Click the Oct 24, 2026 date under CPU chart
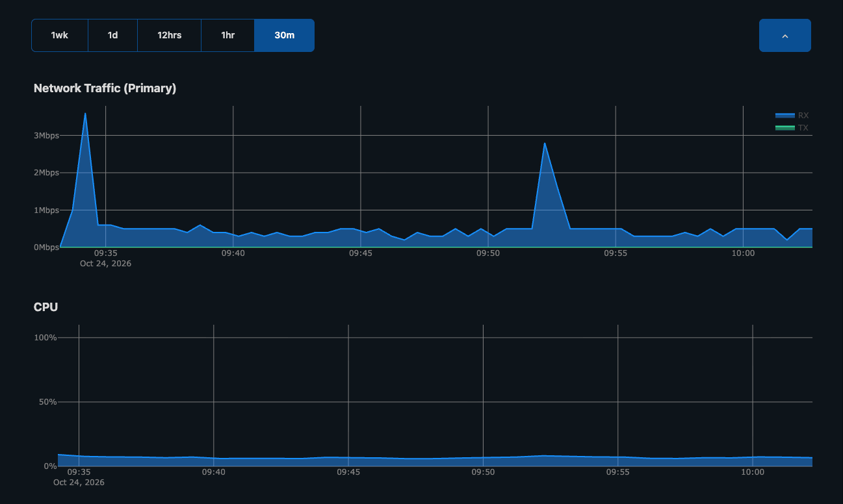The width and height of the screenshot is (843, 504). tap(79, 483)
